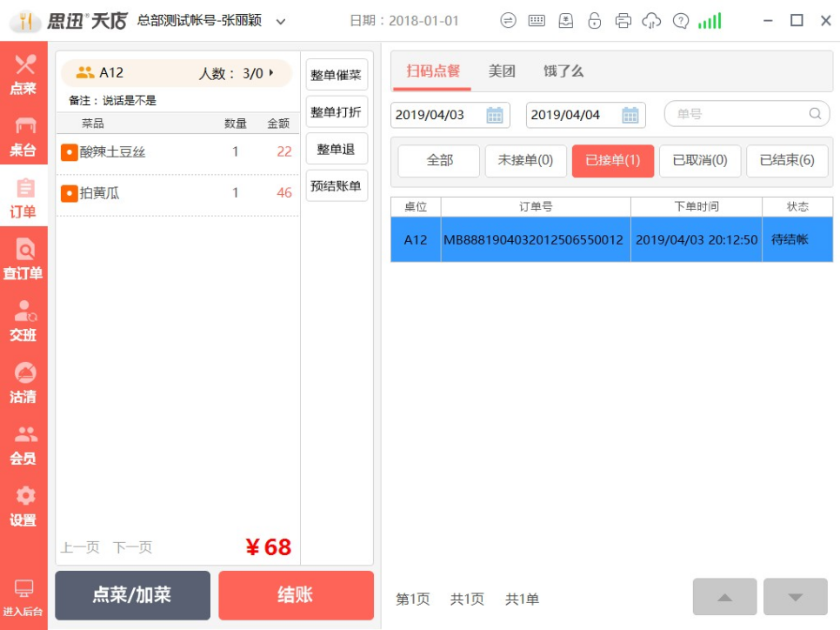
Task: Expand the account name dropdown arrow
Action: click(281, 21)
